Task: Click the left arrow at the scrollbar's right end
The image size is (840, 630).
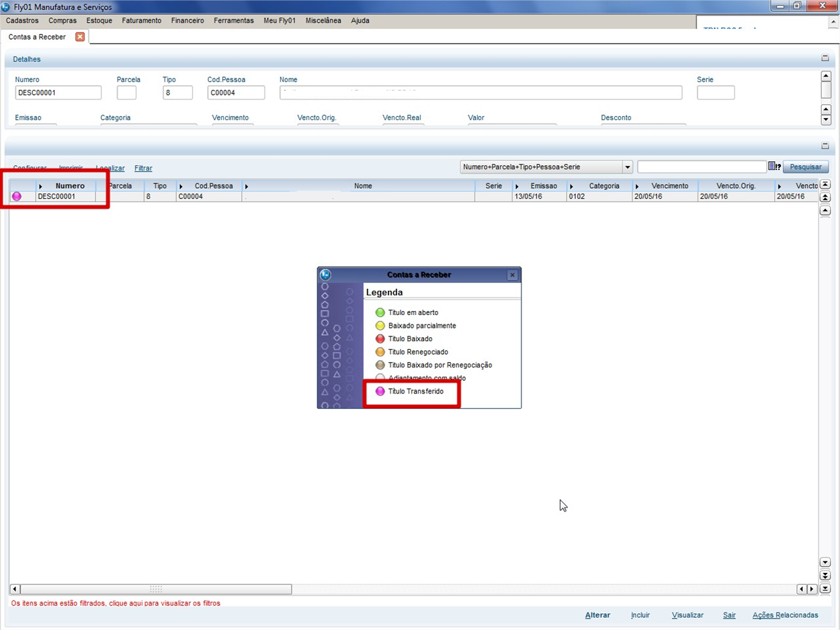Action: [x=802, y=589]
